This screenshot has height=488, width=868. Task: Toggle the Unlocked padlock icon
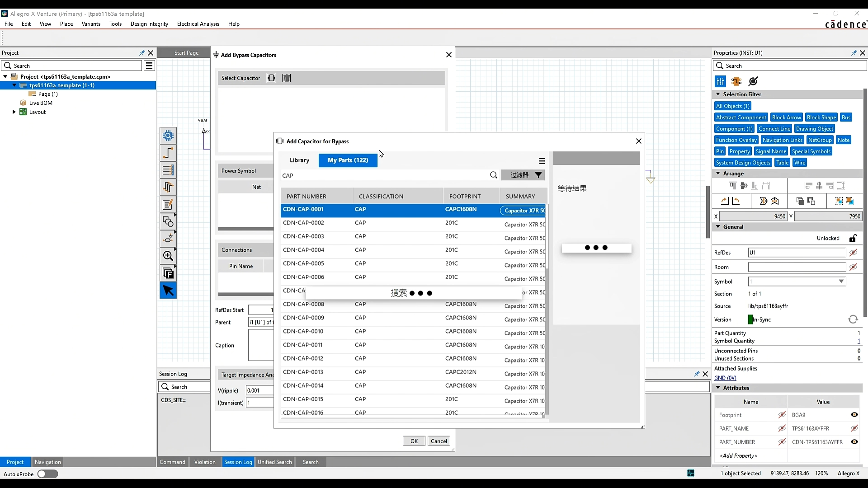click(x=853, y=238)
